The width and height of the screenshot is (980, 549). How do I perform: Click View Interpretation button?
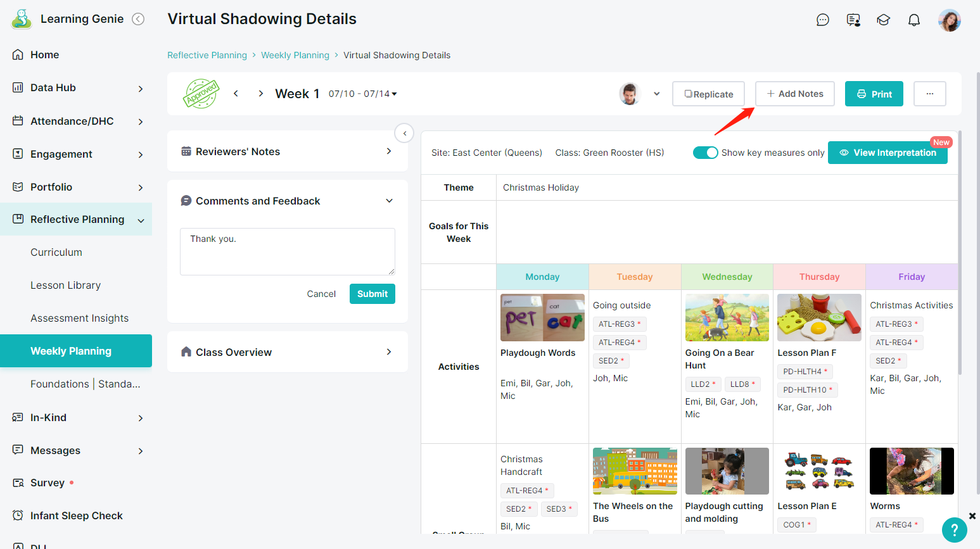click(888, 153)
